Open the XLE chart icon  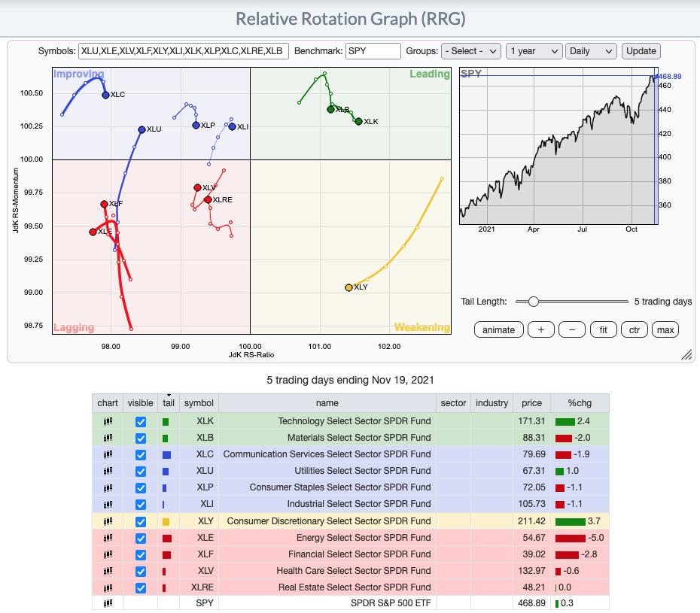[x=108, y=538]
